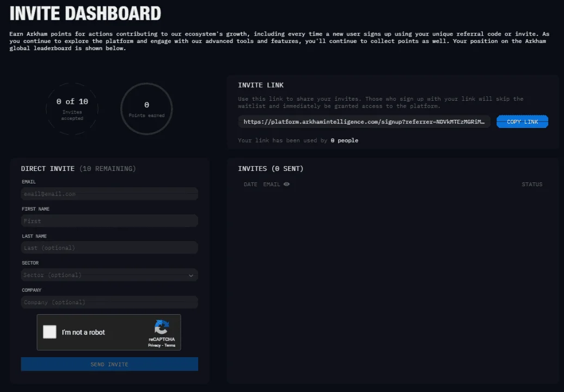Screen dimensions: 564x392
Task: Open the Sector dropdown
Action: [109, 275]
